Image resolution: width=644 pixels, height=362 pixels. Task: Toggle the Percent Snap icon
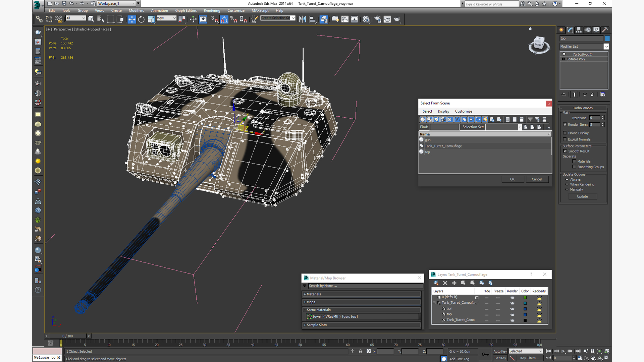tap(234, 19)
